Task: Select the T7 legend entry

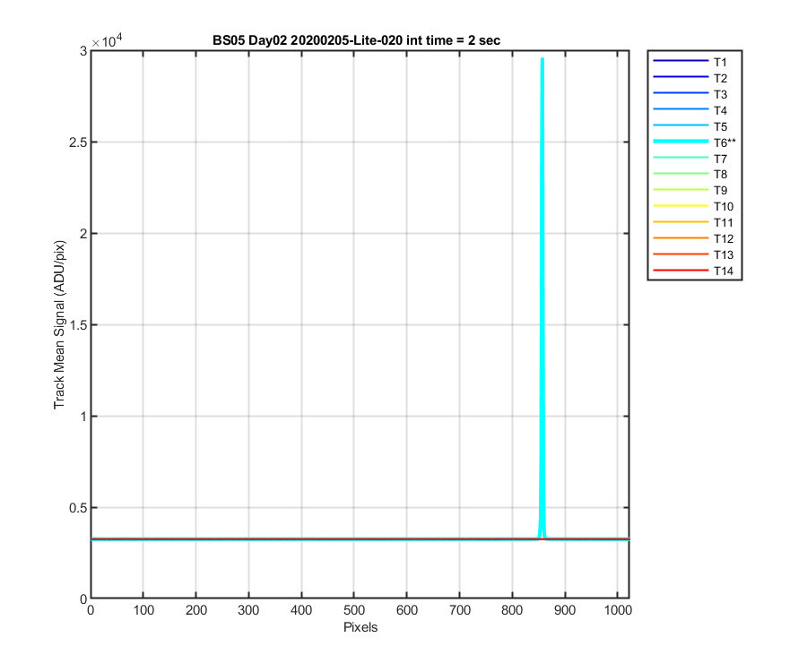Action: tap(690, 159)
